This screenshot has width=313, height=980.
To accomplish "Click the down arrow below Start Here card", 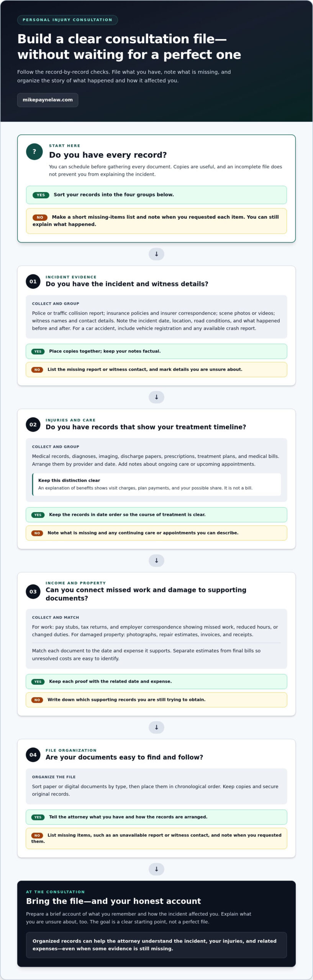I will click(156, 254).
